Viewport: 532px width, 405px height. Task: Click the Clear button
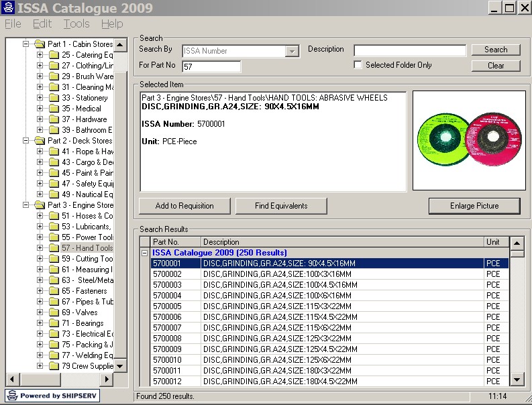pos(496,66)
